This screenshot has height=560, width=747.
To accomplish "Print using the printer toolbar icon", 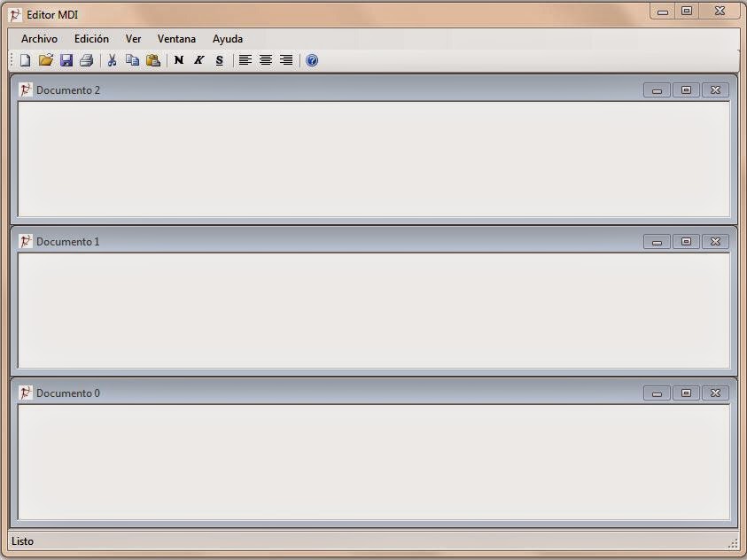I will pos(87,60).
